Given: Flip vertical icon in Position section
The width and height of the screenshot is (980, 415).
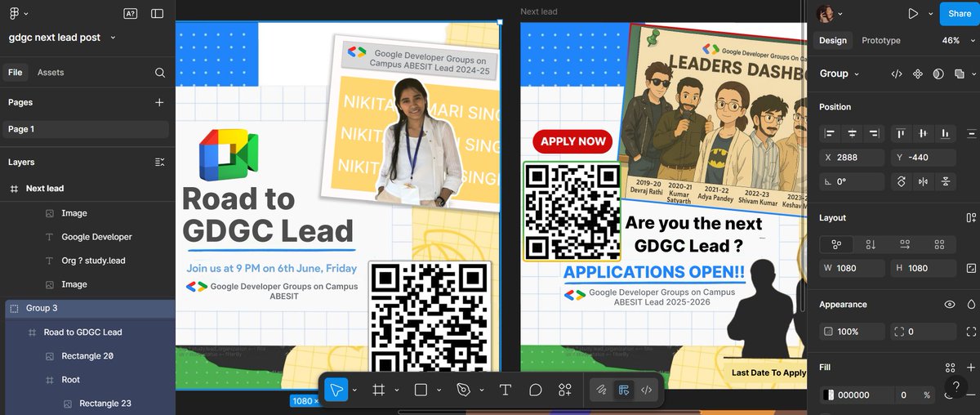Looking at the screenshot, I should point(945,181).
